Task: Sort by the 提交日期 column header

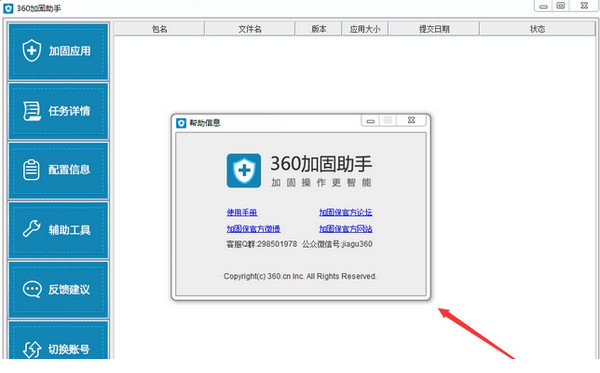Action: point(434,29)
